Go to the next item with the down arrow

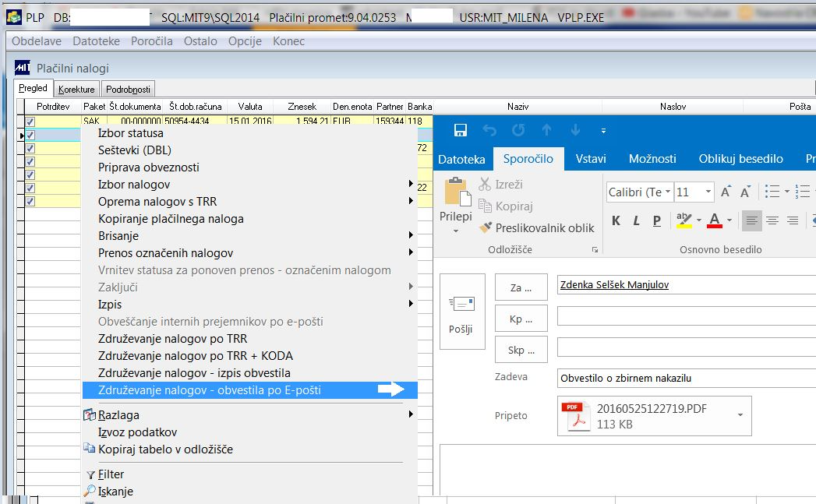[x=575, y=130]
